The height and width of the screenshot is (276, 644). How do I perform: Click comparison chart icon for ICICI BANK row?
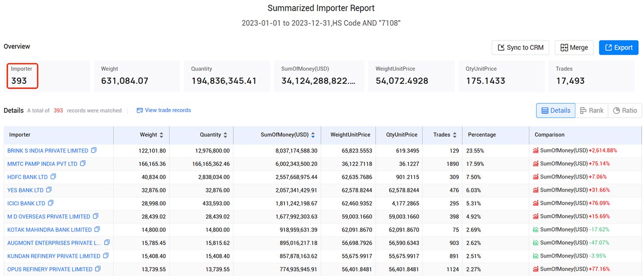[536, 203]
